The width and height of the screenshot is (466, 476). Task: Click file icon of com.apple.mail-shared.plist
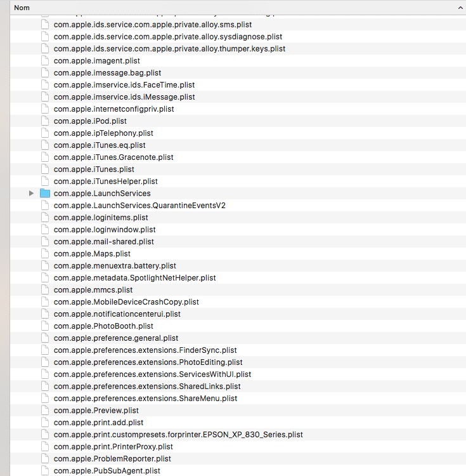click(x=45, y=242)
